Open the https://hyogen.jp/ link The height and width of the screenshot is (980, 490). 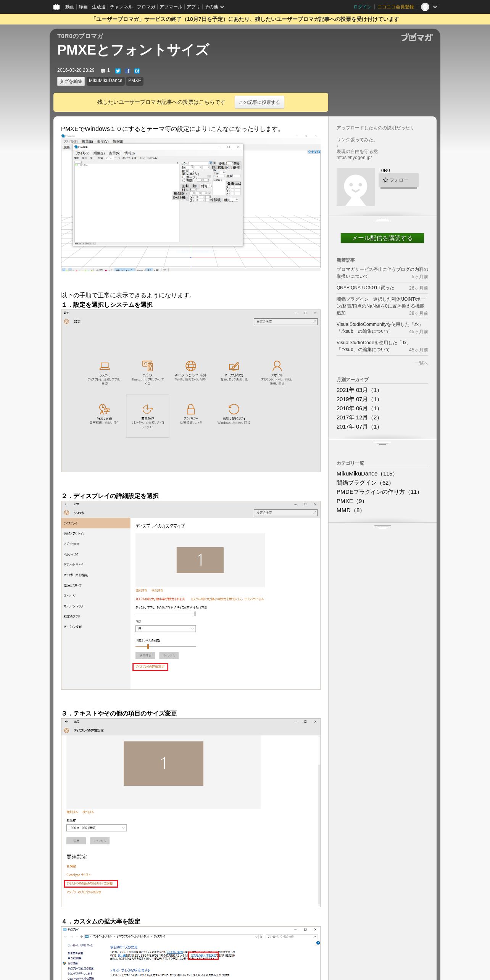(354, 158)
